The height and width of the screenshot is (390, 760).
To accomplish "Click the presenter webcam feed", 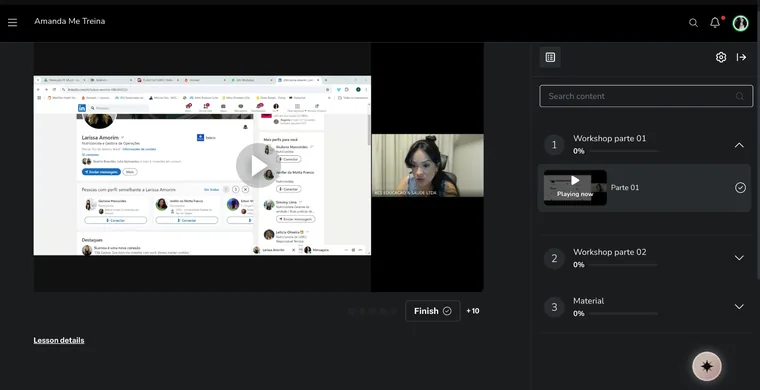I will click(x=428, y=166).
